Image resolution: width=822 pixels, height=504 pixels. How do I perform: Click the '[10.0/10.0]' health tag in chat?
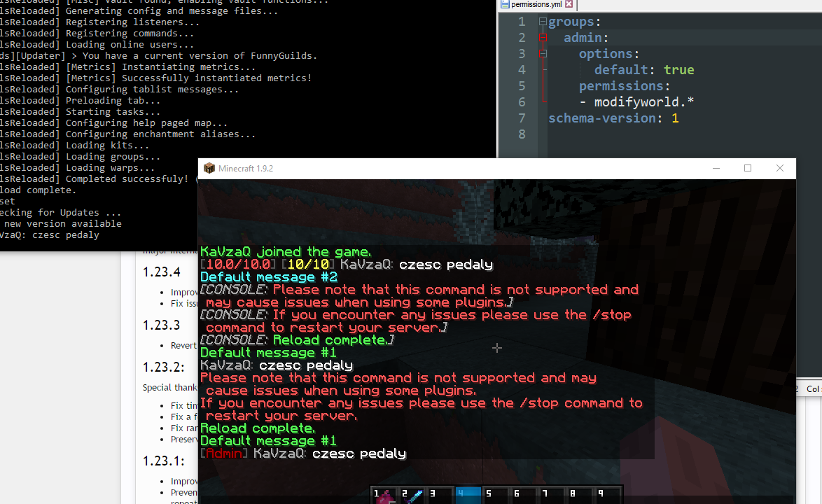pos(238,265)
